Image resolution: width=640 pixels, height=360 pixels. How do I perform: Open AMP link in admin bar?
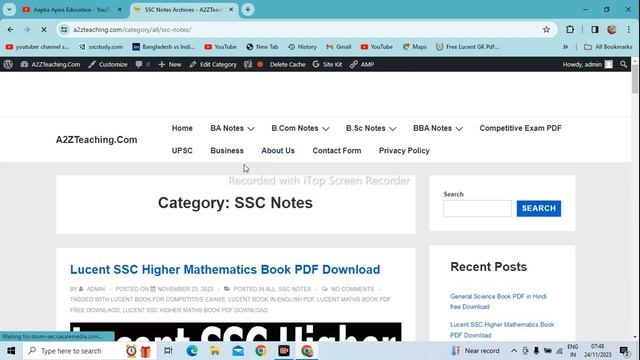pos(362,64)
